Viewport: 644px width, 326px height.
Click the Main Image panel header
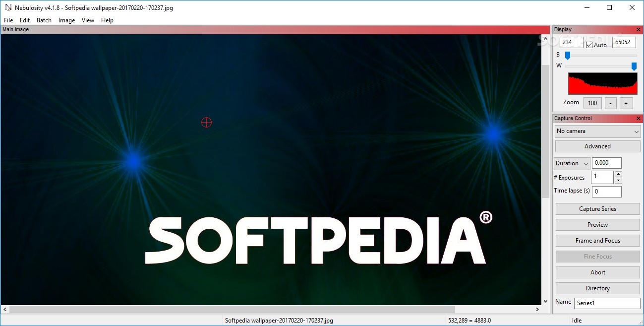(x=276, y=30)
